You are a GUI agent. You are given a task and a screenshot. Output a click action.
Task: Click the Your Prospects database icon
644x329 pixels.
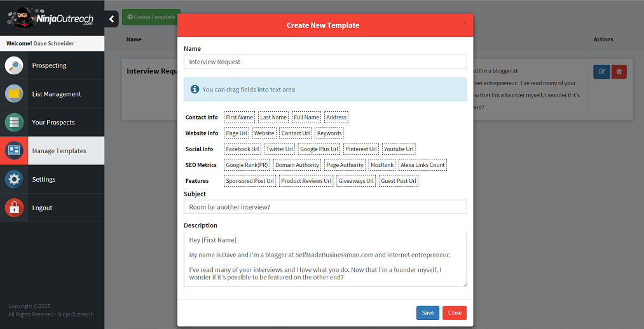pyautogui.click(x=14, y=123)
